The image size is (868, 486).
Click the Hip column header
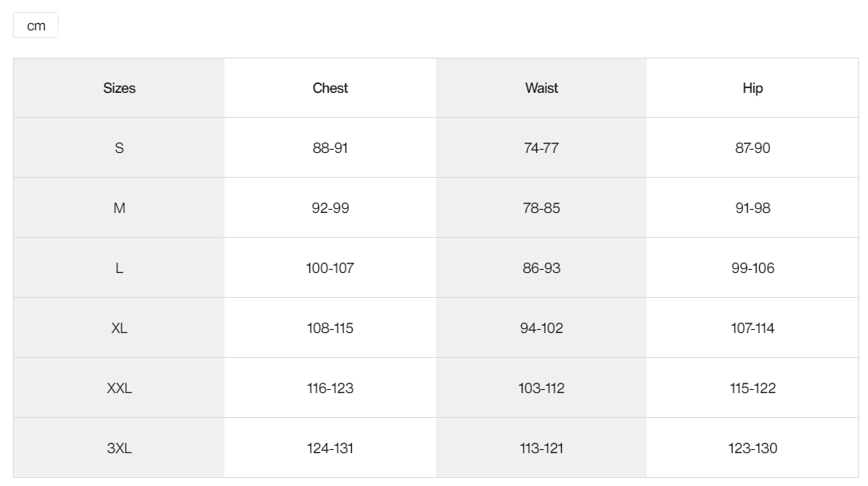pyautogui.click(x=753, y=88)
